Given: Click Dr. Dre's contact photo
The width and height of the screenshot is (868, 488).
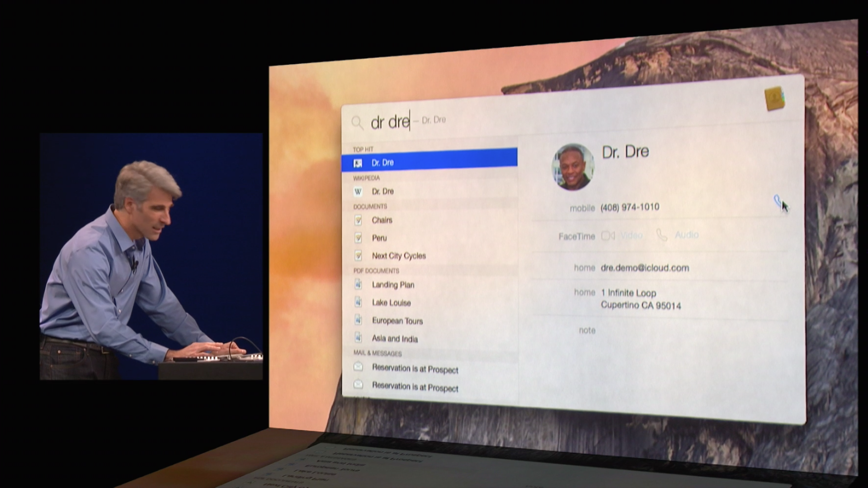Looking at the screenshot, I should 573,167.
